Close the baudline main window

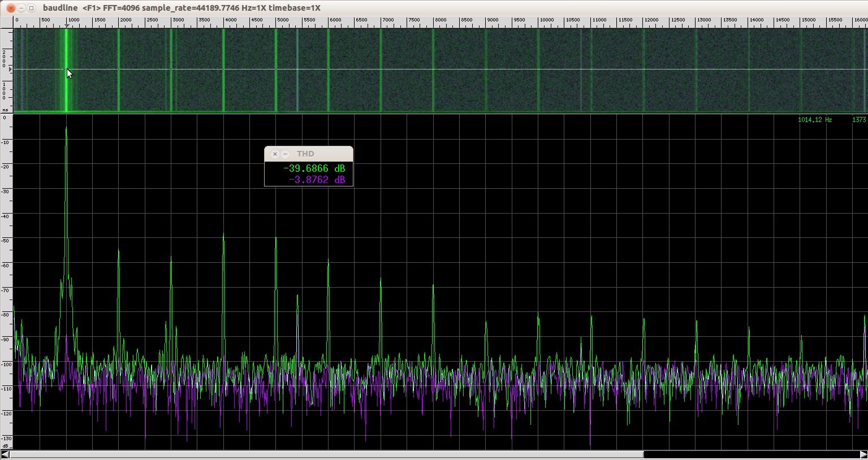[11, 8]
